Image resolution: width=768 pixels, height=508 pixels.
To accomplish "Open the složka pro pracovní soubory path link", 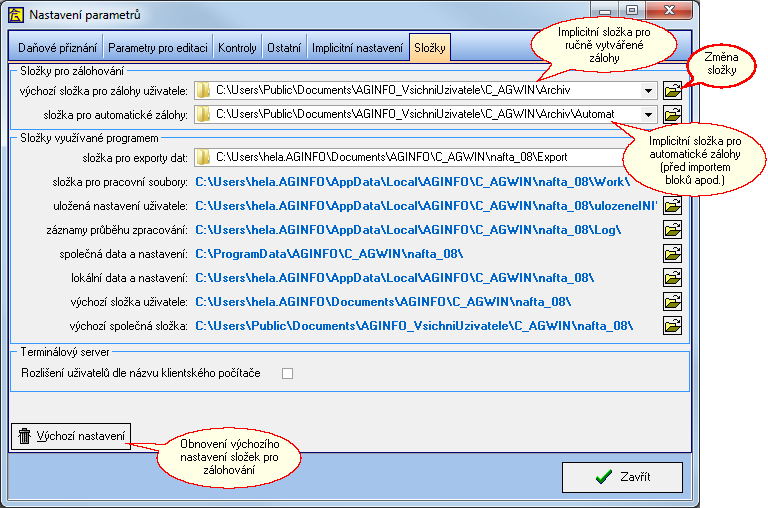I will (412, 182).
